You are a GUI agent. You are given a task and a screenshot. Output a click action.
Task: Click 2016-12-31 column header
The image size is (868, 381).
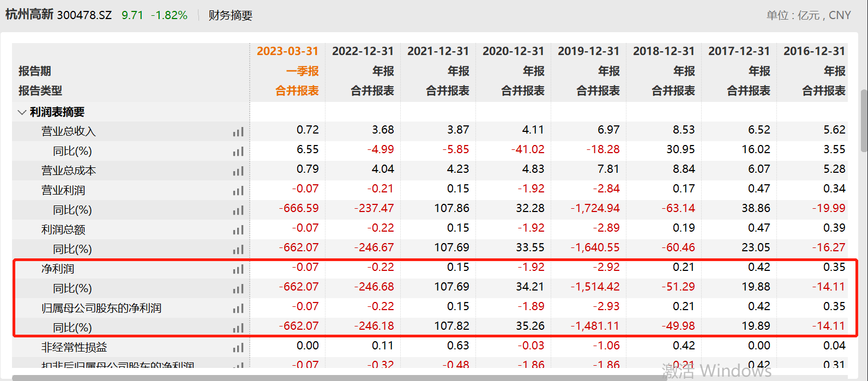[814, 51]
